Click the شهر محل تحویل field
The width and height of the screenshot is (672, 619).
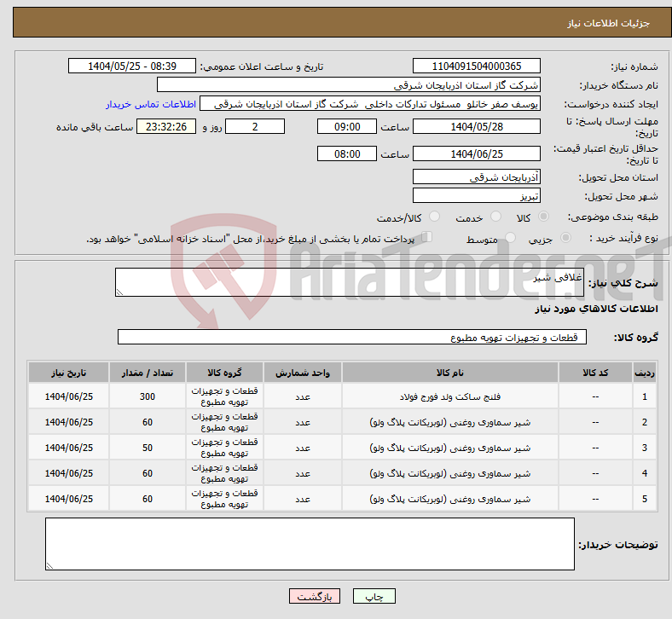coord(476,195)
